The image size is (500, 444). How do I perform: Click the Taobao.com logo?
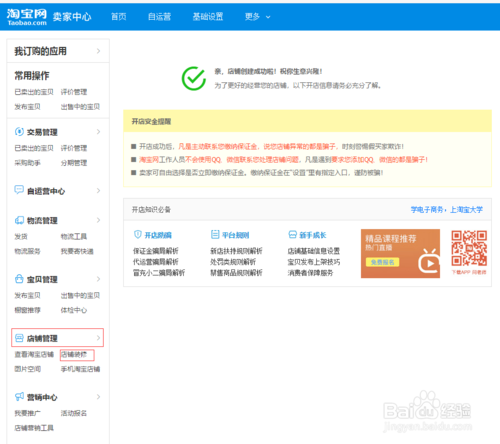point(27,17)
